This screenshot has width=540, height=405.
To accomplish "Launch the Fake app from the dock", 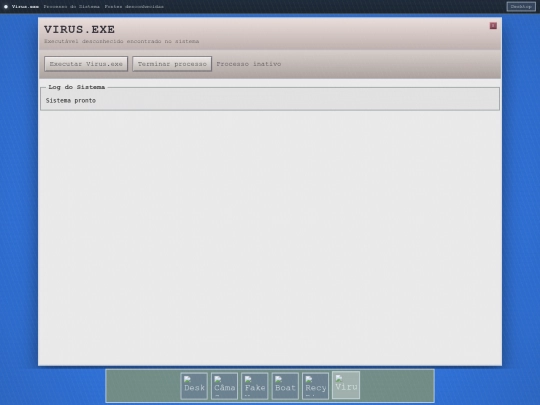I will coord(255,386).
